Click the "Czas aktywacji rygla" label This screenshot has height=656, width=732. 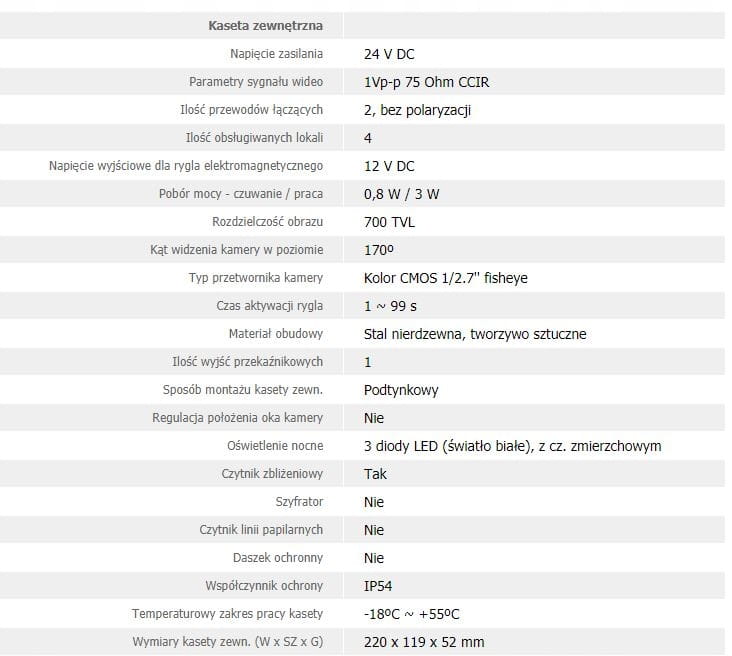click(276, 306)
